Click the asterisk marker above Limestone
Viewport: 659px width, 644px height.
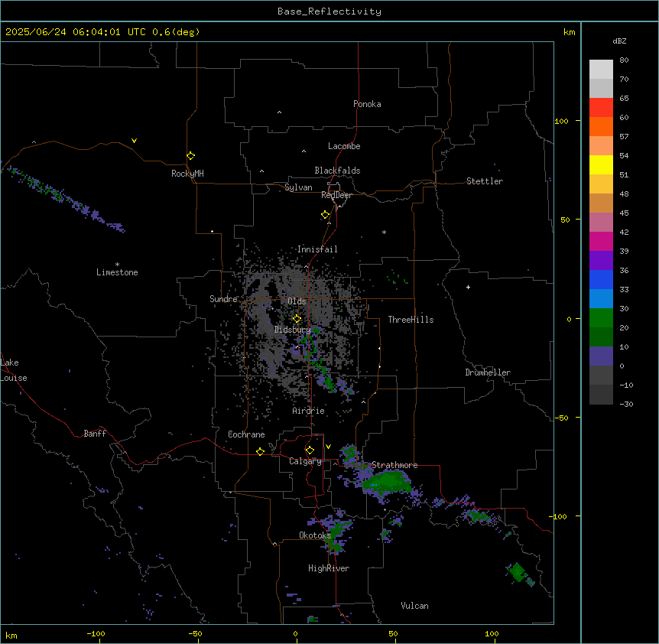117,265
